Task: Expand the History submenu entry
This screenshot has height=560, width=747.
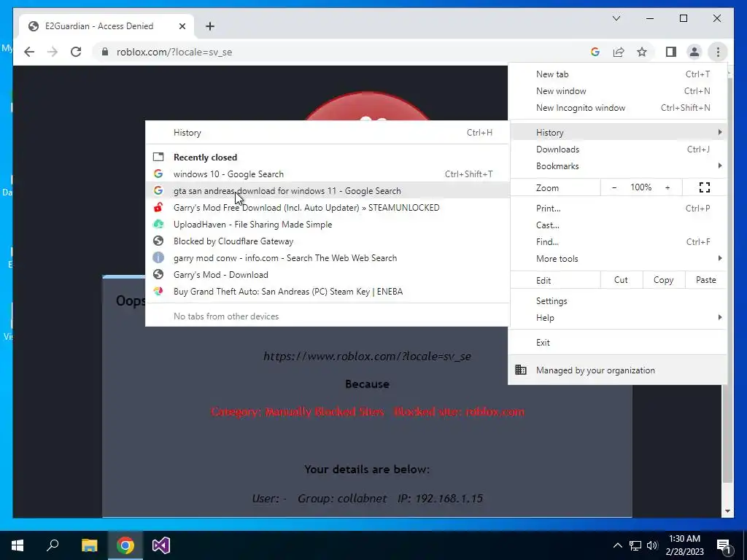Action: click(618, 133)
